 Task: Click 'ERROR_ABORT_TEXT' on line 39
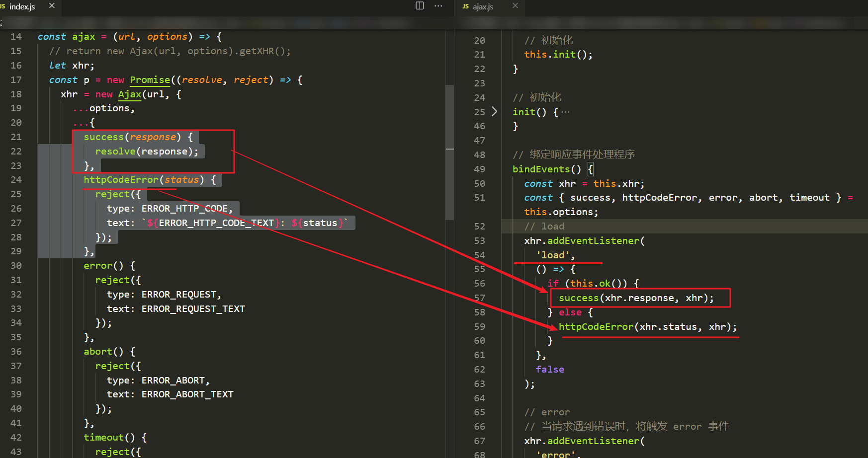coord(187,394)
